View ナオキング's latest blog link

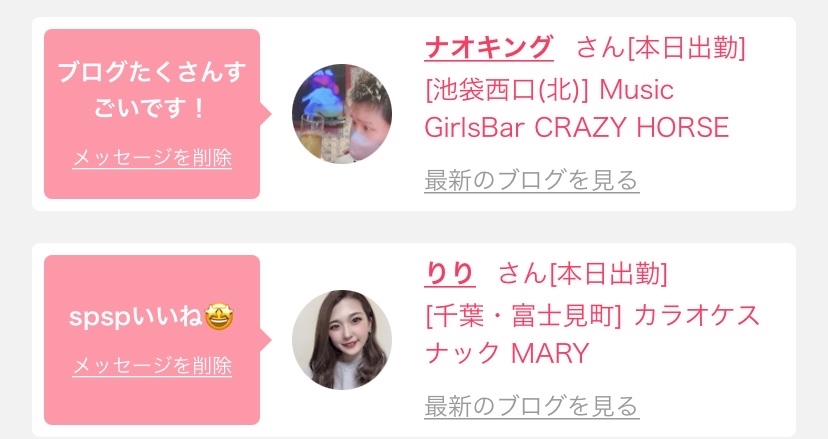point(532,180)
